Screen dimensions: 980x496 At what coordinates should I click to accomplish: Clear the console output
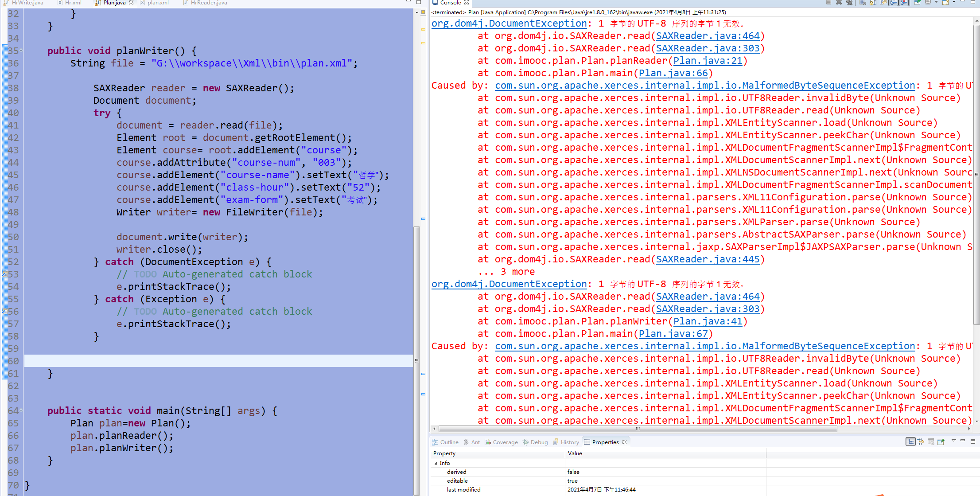[x=863, y=2]
